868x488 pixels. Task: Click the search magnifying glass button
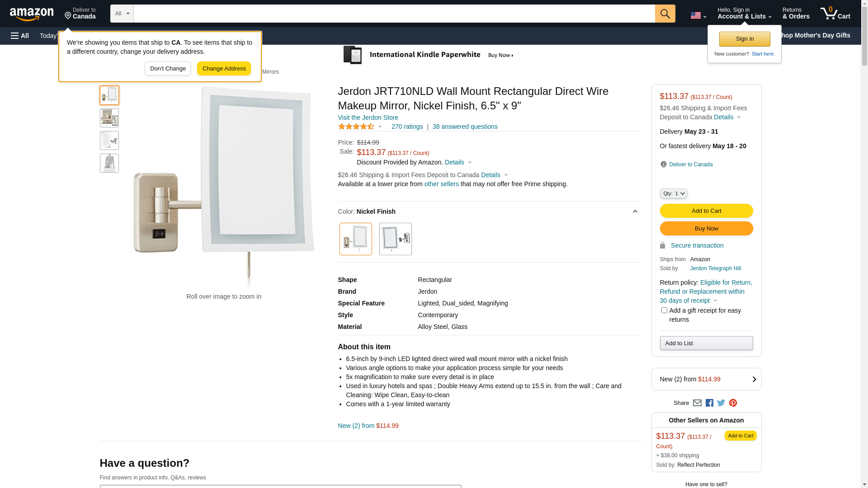pos(665,14)
